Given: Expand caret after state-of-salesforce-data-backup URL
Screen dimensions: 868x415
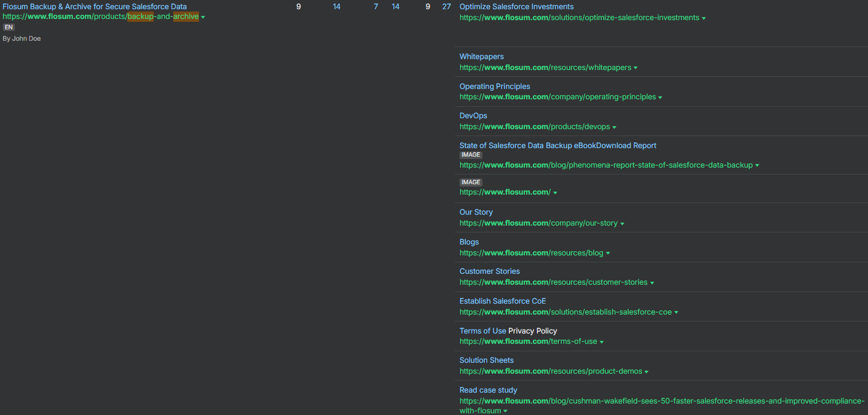Looking at the screenshot, I should (x=757, y=166).
